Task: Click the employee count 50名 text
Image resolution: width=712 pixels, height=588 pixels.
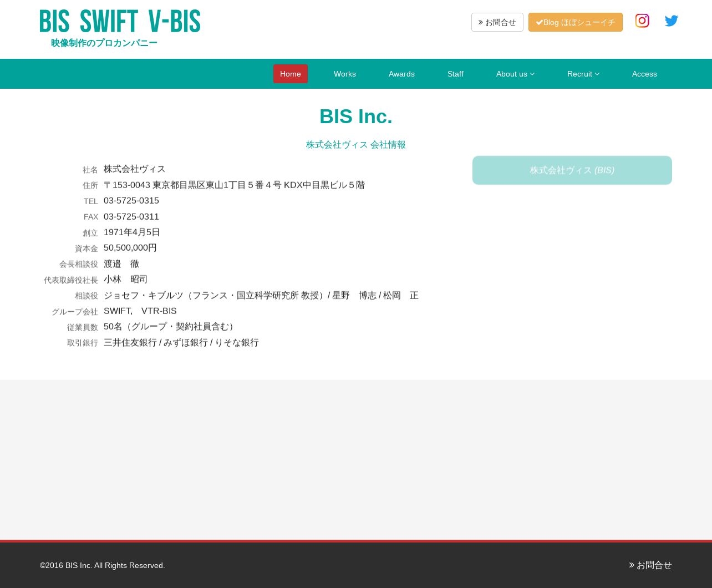Action: pos(171,326)
